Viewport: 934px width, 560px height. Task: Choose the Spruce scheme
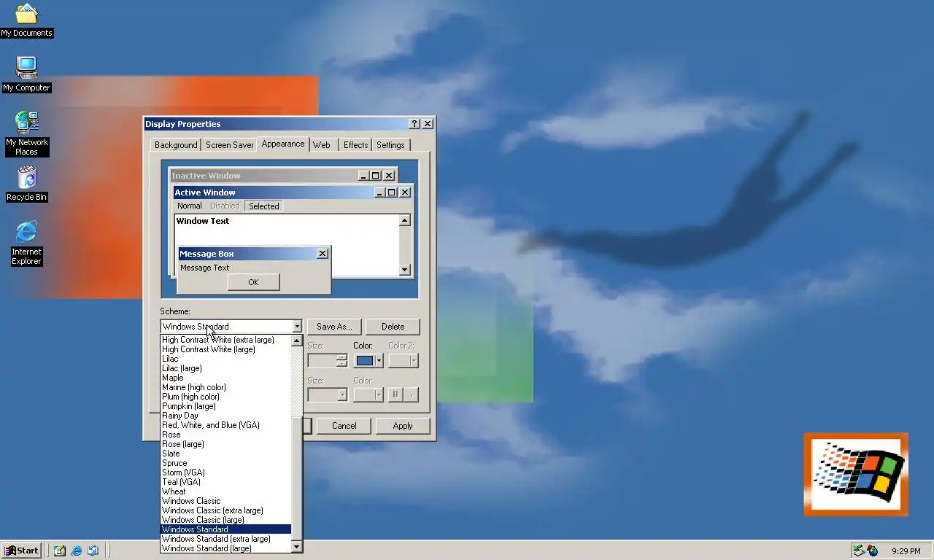click(x=226, y=463)
